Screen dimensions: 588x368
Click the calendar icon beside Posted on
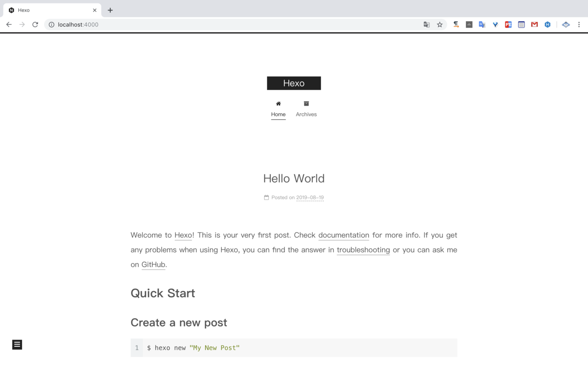(x=266, y=197)
